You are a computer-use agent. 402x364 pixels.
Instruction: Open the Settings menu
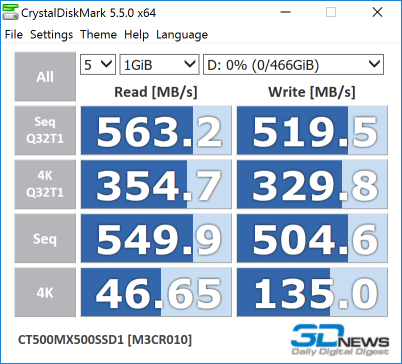(51, 34)
